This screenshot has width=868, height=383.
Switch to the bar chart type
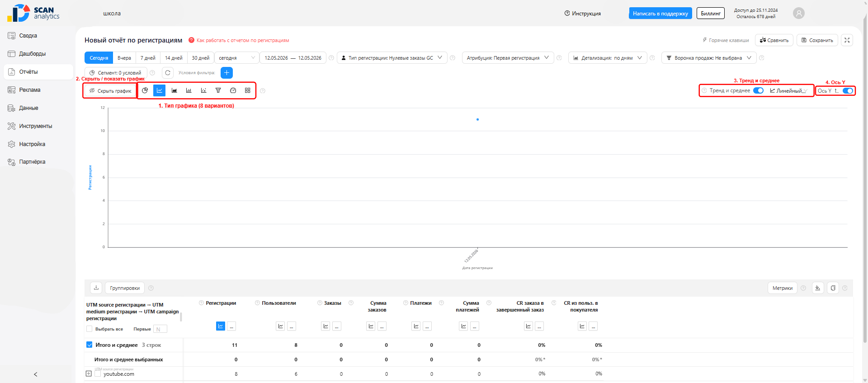click(x=189, y=90)
